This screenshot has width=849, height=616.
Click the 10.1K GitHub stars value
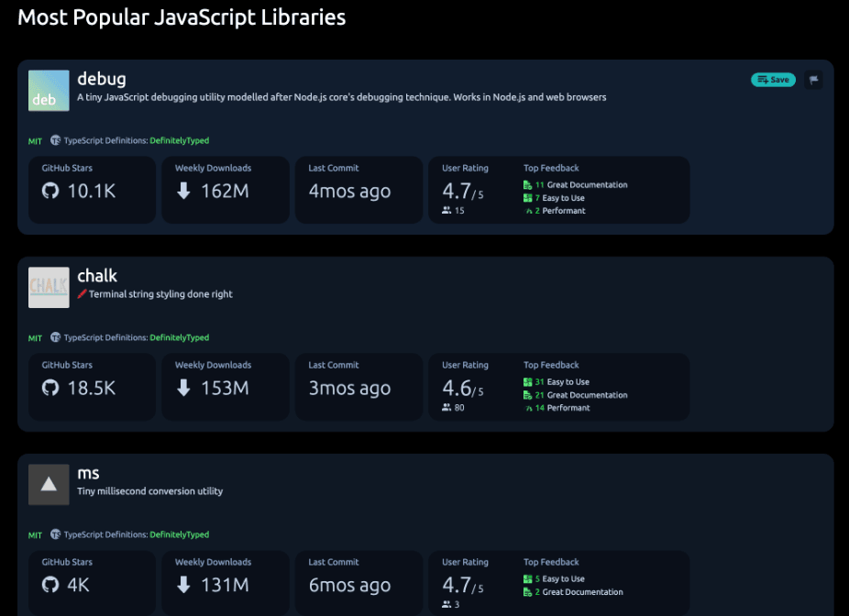pyautogui.click(x=92, y=191)
